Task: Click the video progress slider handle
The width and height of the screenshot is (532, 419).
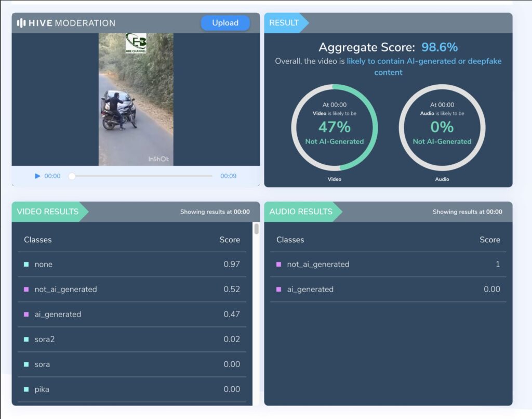Action: [x=72, y=176]
